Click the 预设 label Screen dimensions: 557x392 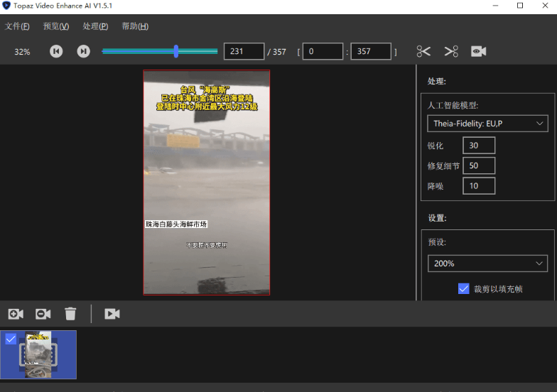437,242
